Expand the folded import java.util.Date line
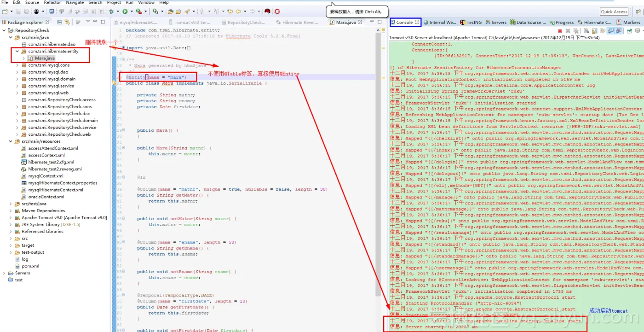The width and height of the screenshot is (644, 332). [x=123, y=48]
